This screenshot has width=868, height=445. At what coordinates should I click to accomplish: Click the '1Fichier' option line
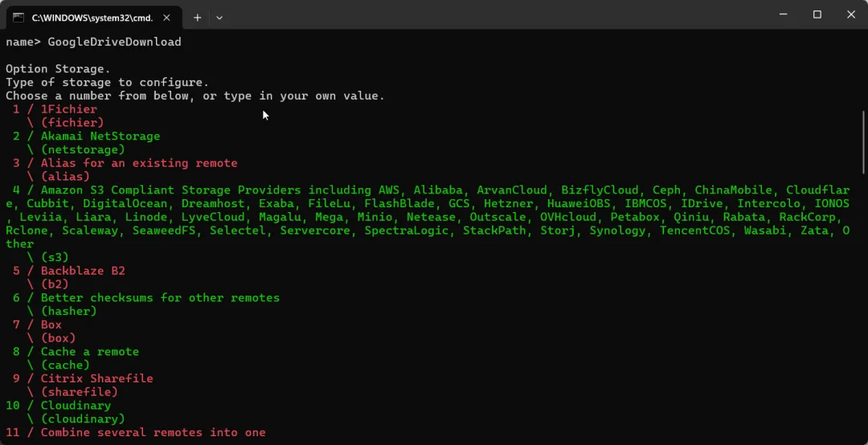coord(55,109)
